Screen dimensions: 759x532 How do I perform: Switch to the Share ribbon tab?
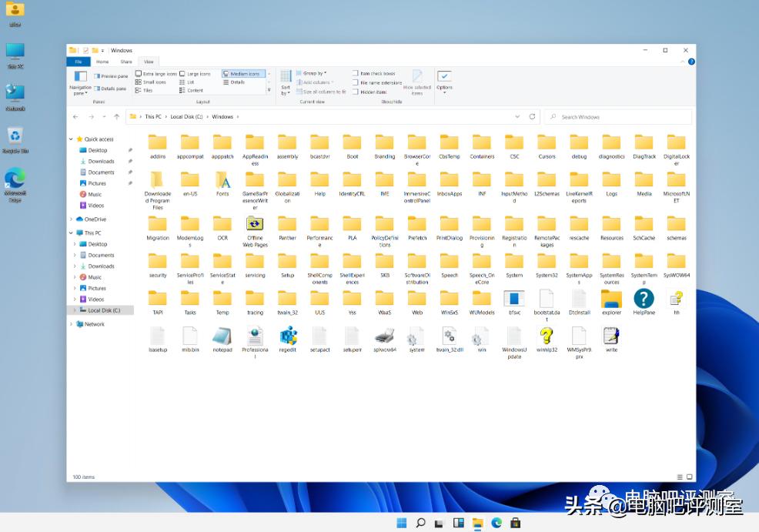coord(125,62)
